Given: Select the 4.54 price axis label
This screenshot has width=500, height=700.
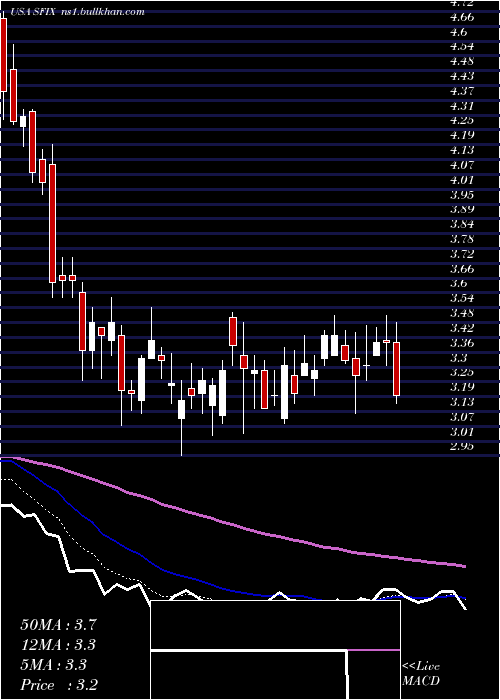Looking at the screenshot, I should (x=461, y=46).
